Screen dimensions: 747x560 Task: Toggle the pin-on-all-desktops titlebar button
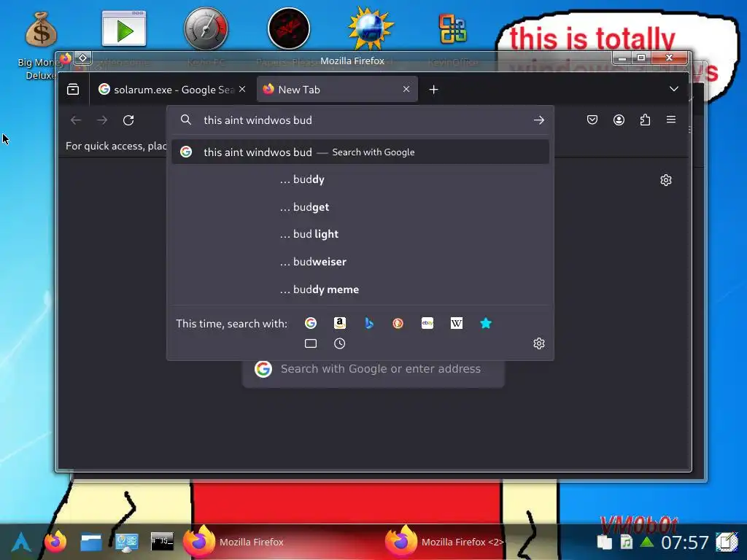click(83, 58)
